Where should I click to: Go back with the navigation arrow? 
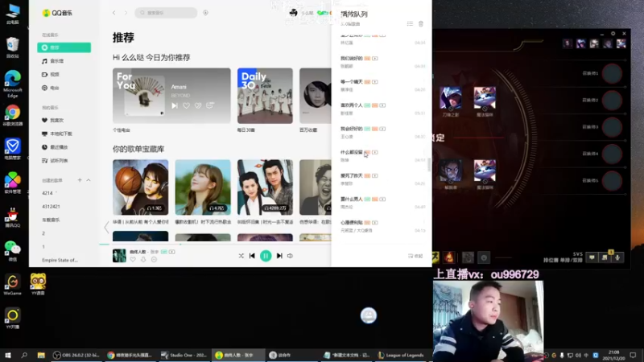click(x=114, y=13)
